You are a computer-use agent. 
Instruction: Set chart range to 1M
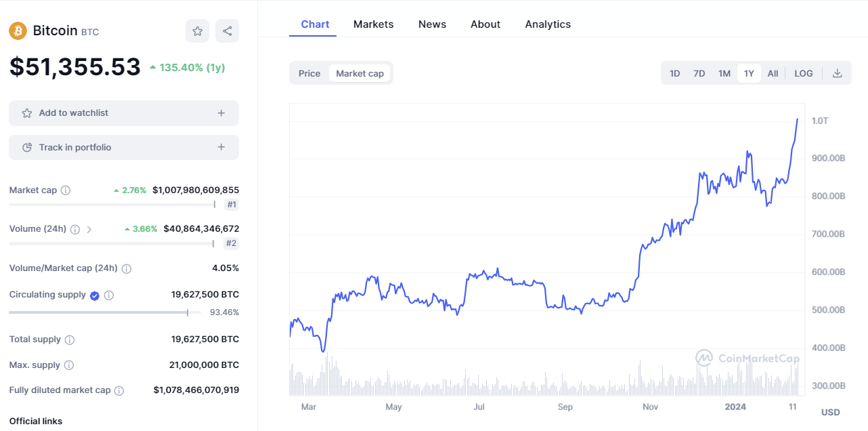tap(724, 73)
